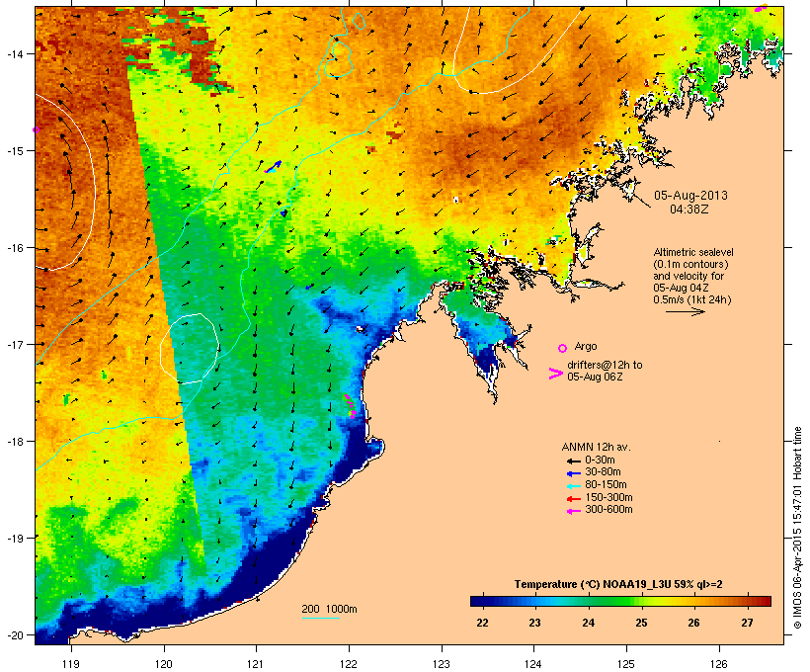810x672 pixels.
Task: Click the cyan line under '200 1000m'
Action: coord(320,618)
